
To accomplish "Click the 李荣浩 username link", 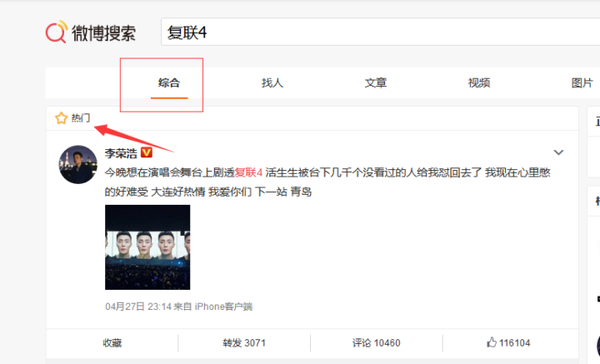I will tap(121, 153).
